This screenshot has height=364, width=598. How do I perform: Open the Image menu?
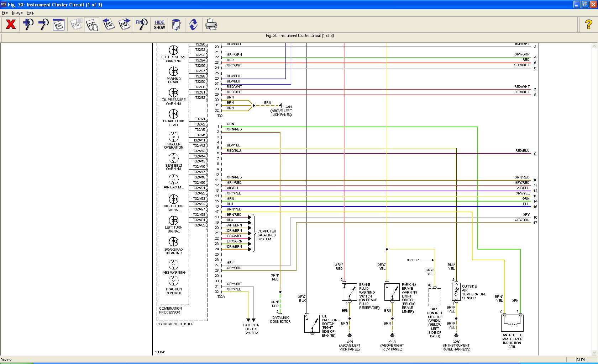coord(17,12)
